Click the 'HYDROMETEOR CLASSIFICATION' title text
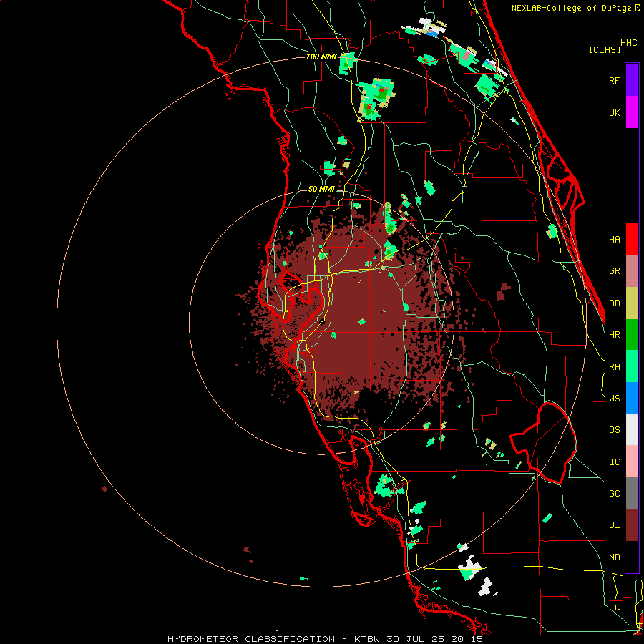The image size is (644, 644). [251, 639]
